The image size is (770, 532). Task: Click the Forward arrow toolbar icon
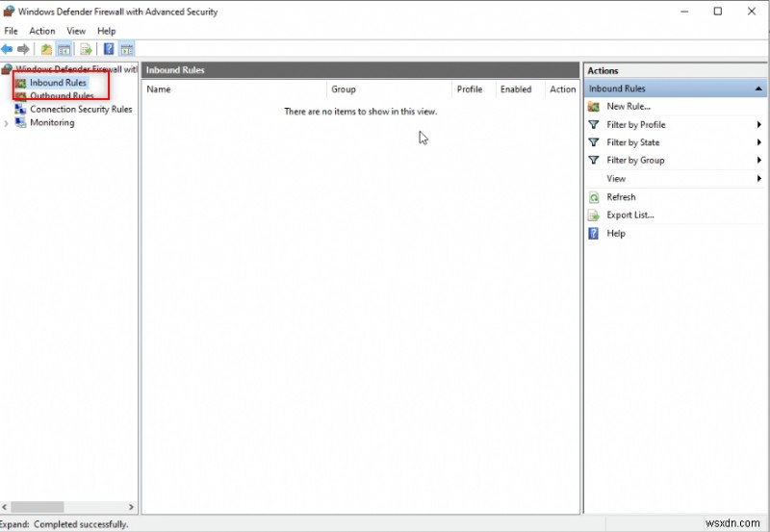pyautogui.click(x=23, y=49)
